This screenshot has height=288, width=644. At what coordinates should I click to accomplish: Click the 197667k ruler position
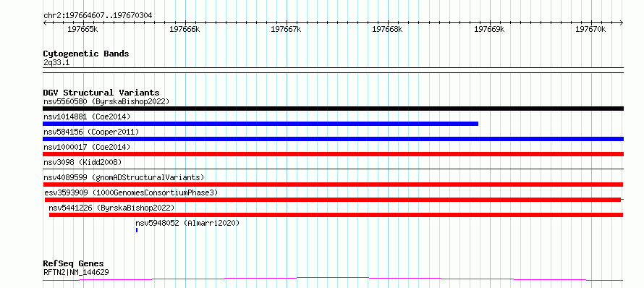(x=287, y=30)
